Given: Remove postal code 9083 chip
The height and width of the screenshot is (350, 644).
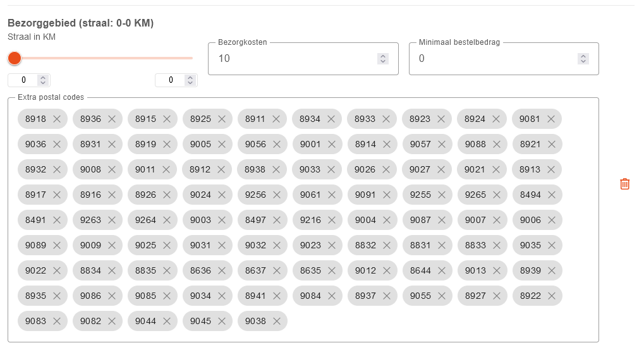Looking at the screenshot, I should coord(57,321).
